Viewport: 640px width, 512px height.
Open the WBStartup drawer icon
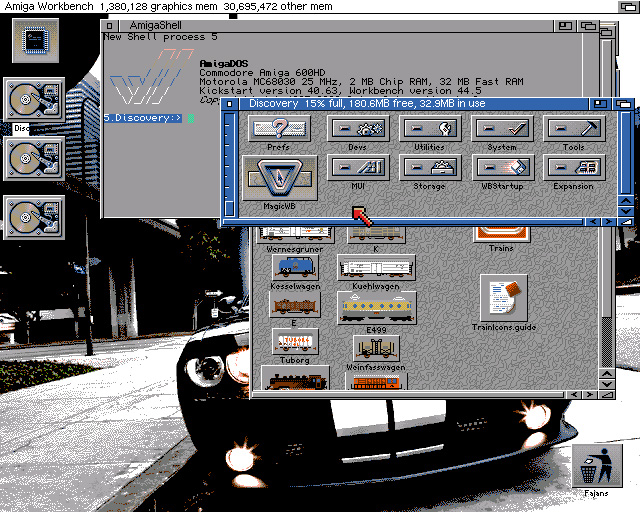click(503, 167)
